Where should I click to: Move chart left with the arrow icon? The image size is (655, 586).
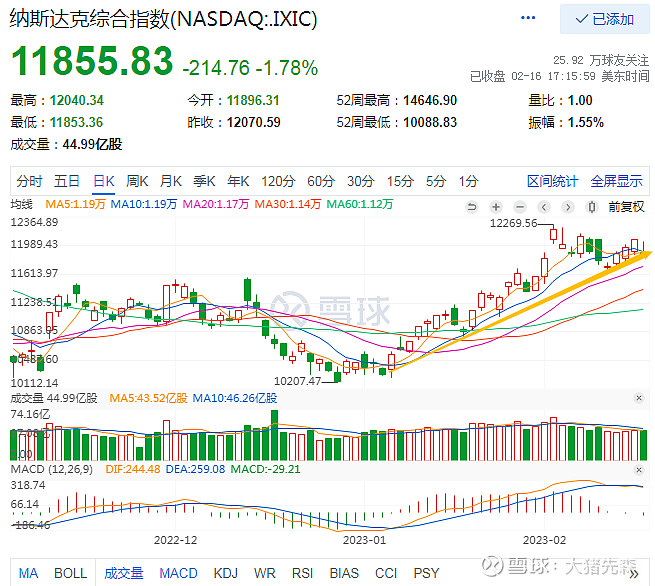543,207
